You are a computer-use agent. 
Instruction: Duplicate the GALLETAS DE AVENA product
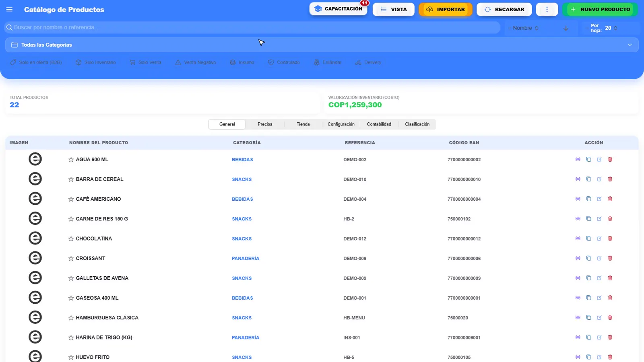coord(588,278)
